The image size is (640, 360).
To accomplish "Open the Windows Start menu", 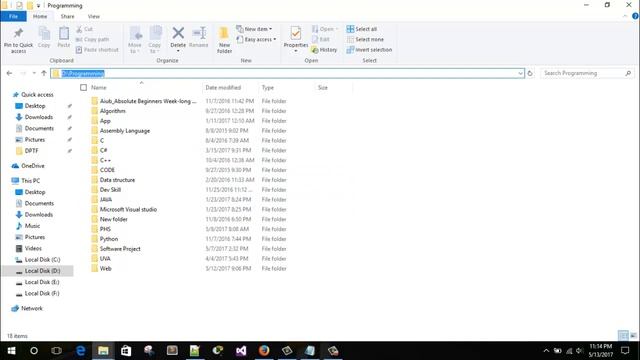I will (x=11, y=351).
